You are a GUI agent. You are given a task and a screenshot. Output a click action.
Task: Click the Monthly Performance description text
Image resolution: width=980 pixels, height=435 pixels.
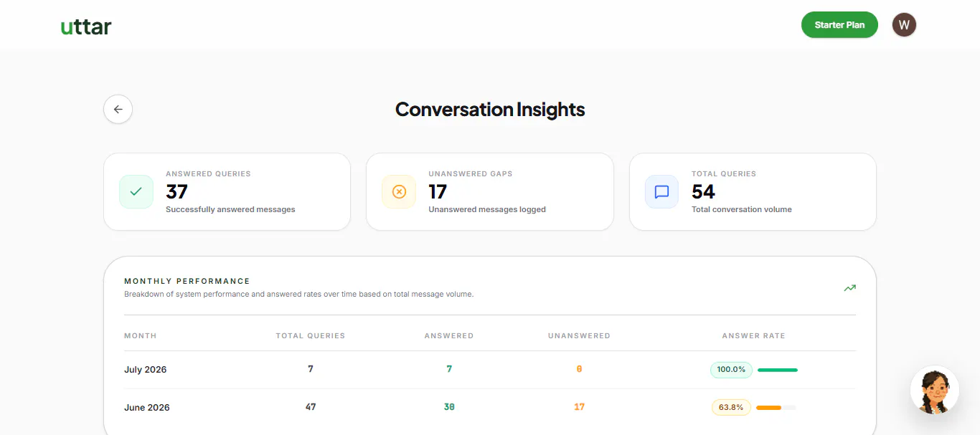point(298,295)
